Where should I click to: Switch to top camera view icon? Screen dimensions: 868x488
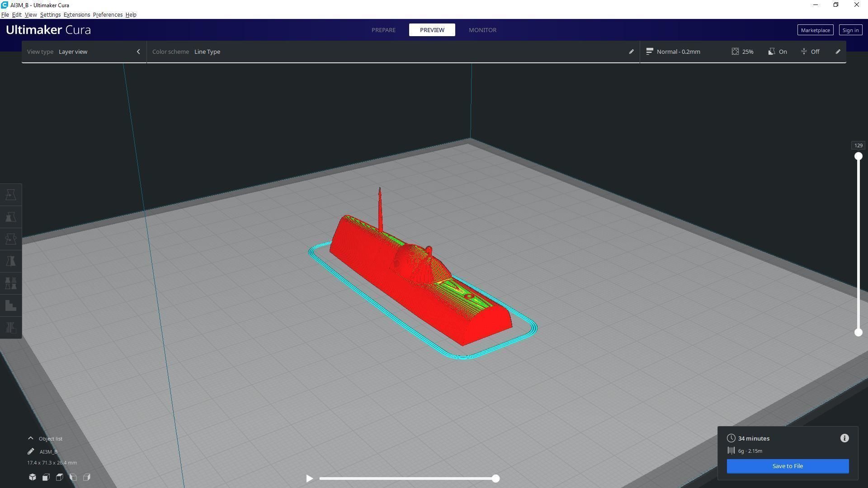tap(60, 477)
